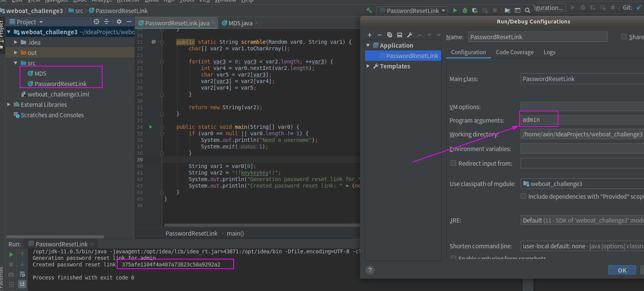The height and width of the screenshot is (291, 644).
Task: Open Project Structure from the toolbar
Action: (508, 10)
